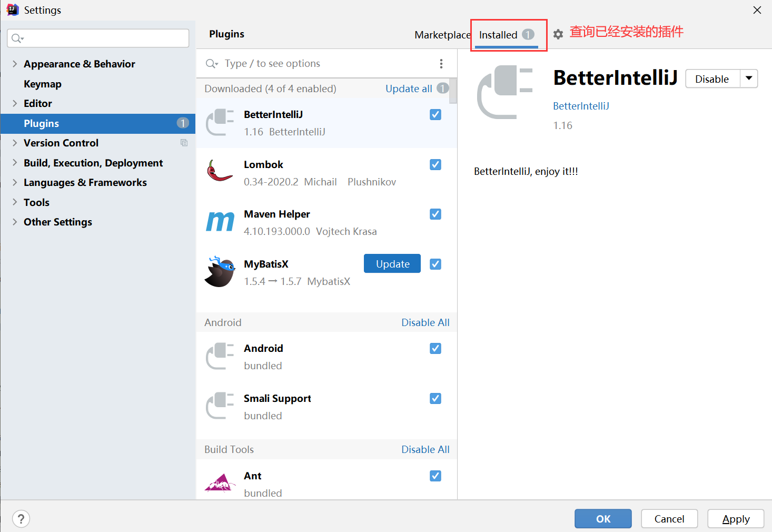This screenshot has width=772, height=532.
Task: Click the Update button for MyBatisX
Action: (392, 264)
